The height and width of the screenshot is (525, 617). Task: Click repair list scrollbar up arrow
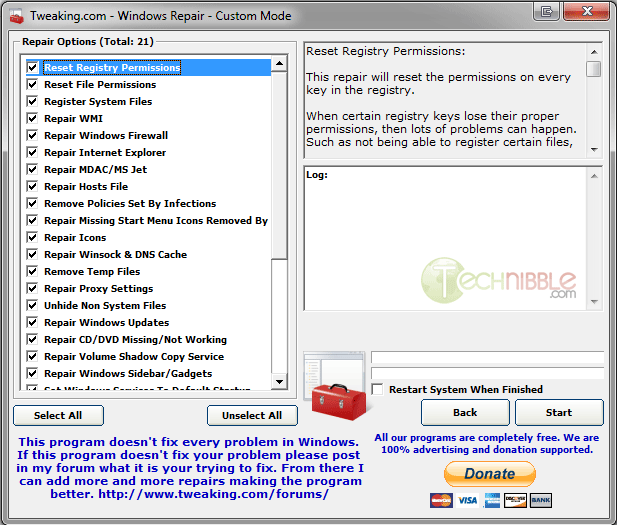click(280, 63)
